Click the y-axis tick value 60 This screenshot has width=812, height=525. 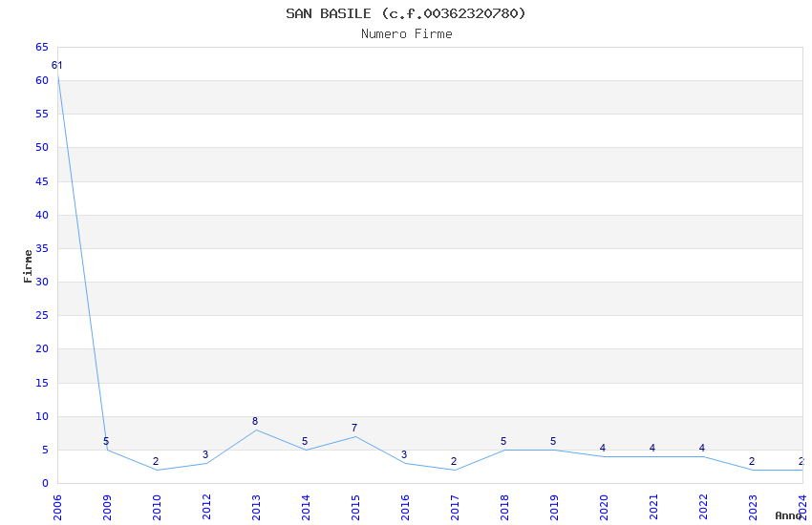(x=42, y=81)
